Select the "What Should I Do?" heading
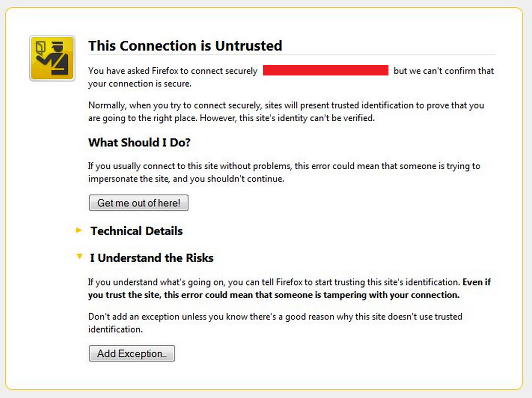 [139, 143]
